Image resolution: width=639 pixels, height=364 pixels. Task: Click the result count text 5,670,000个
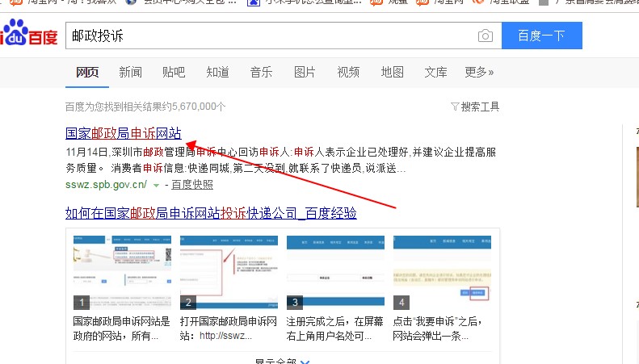click(199, 107)
